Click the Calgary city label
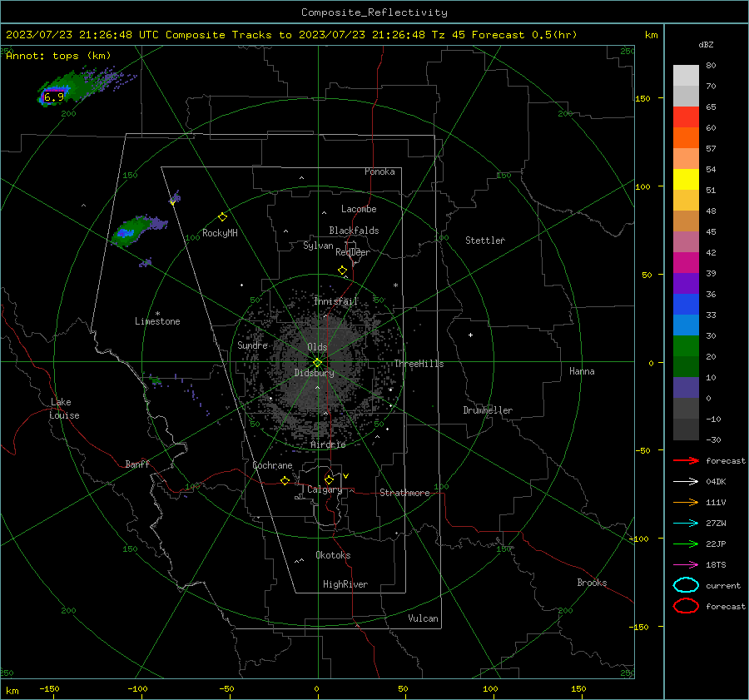749x700 pixels. coord(325,489)
